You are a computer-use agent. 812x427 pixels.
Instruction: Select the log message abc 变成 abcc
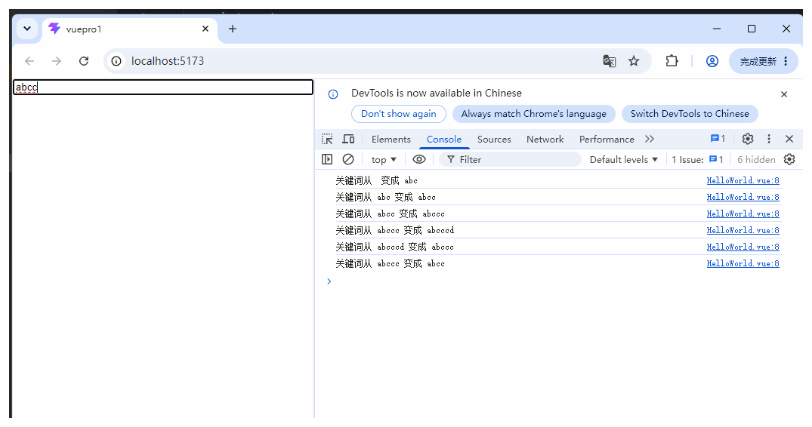(x=385, y=197)
